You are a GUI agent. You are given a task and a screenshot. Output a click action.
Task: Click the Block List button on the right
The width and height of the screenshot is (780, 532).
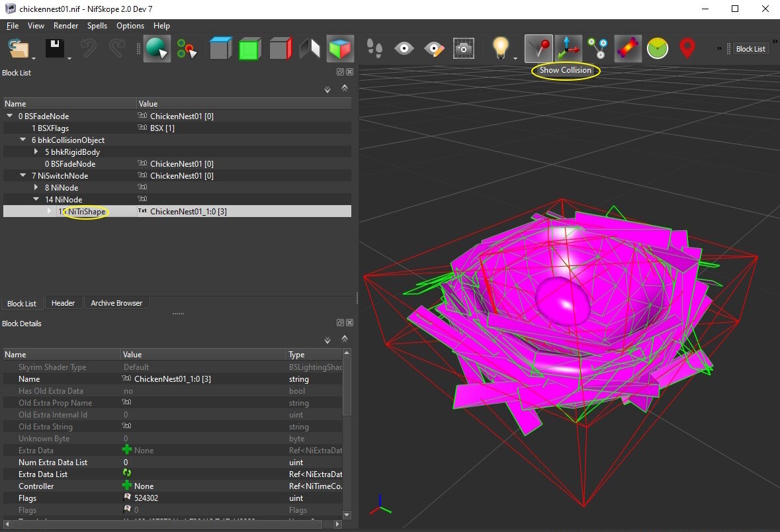click(751, 48)
